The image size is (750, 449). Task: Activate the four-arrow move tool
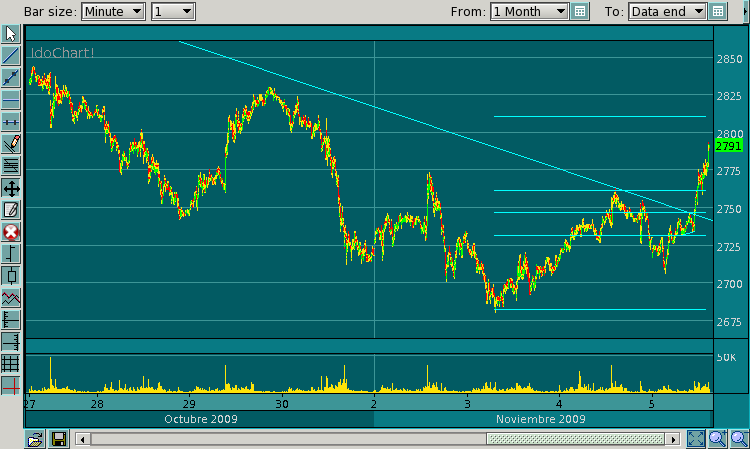tap(11, 188)
